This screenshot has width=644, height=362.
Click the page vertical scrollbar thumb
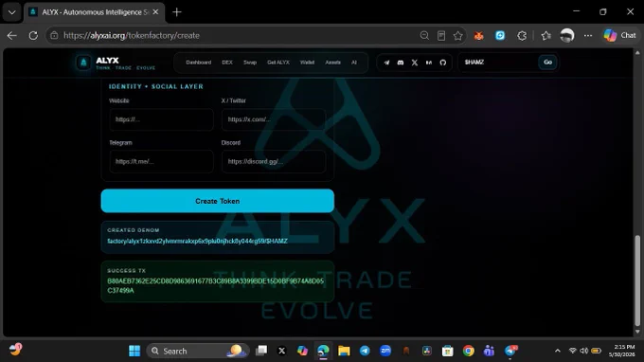pyautogui.click(x=637, y=281)
